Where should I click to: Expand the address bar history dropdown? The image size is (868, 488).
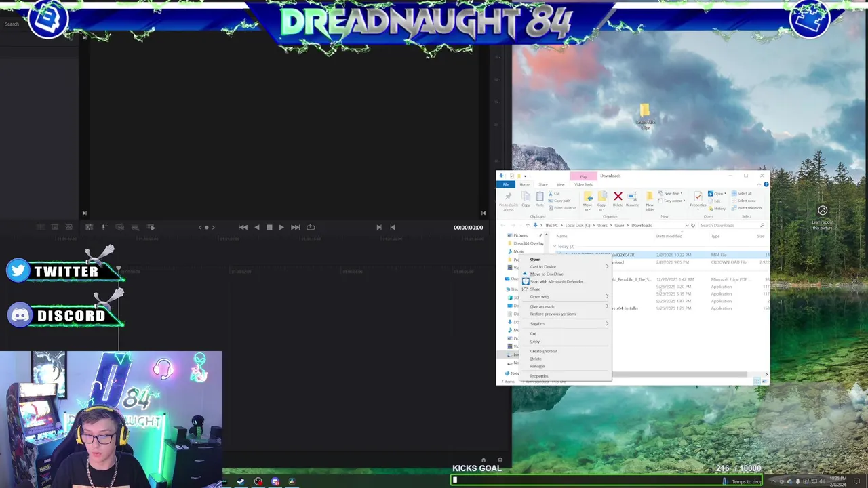coord(686,225)
